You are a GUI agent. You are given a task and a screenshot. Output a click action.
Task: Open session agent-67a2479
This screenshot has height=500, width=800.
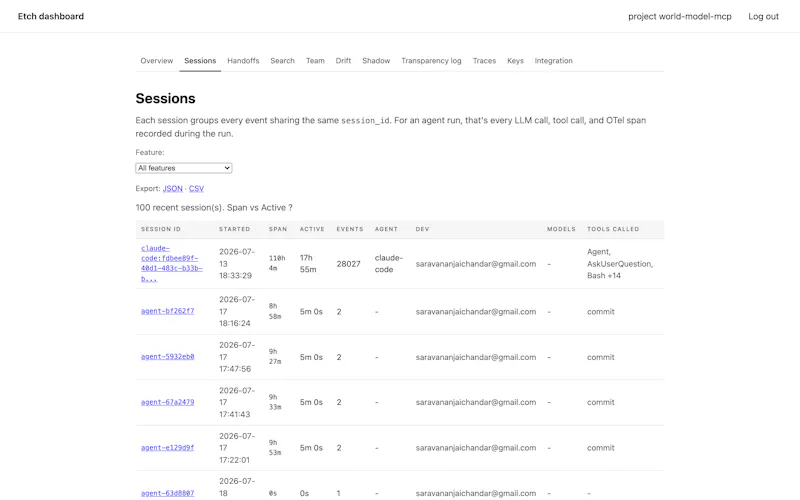pyautogui.click(x=167, y=402)
